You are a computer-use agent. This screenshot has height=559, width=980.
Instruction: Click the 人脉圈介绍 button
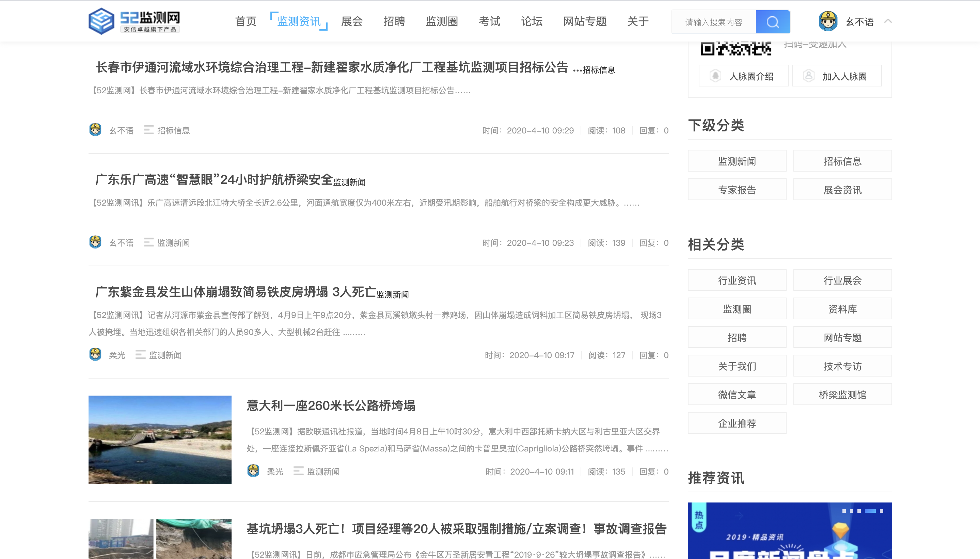tap(743, 76)
